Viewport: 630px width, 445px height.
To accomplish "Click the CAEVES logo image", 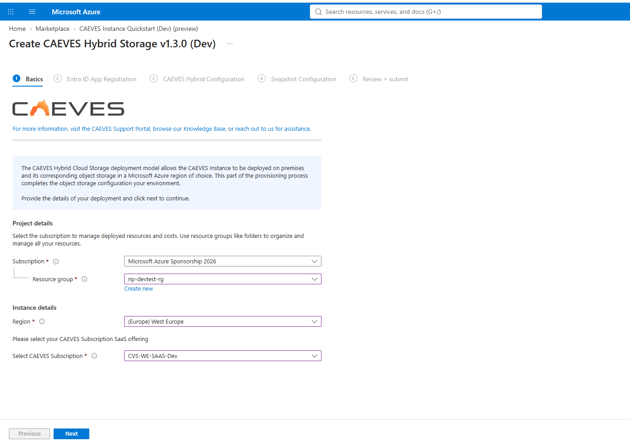I will (x=68, y=108).
